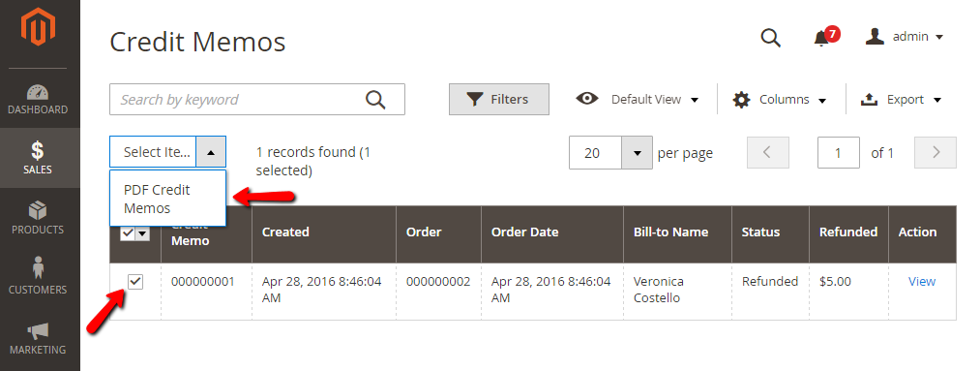Click the header magnifier search icon
The height and width of the screenshot is (371, 980).
(770, 38)
